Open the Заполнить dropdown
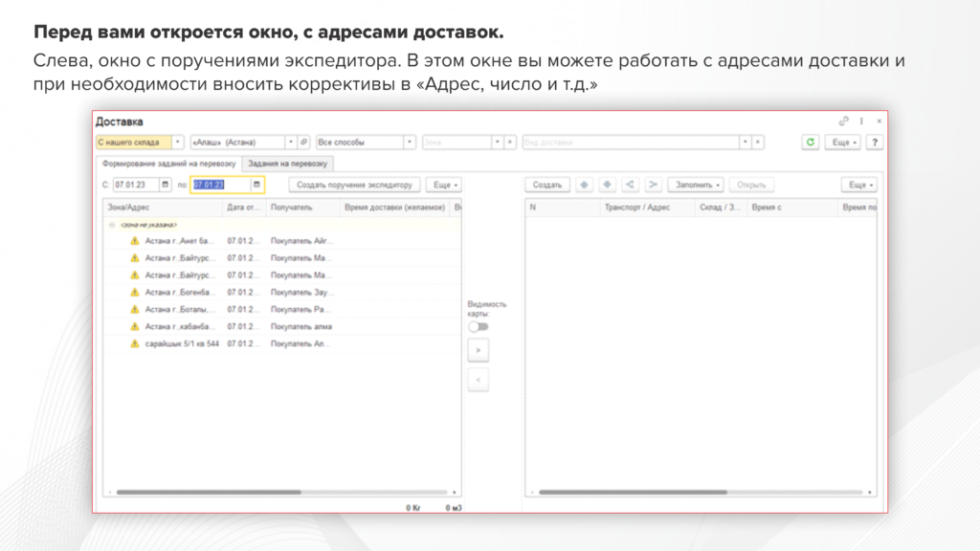Viewport: 980px width, 551px height. click(x=696, y=185)
